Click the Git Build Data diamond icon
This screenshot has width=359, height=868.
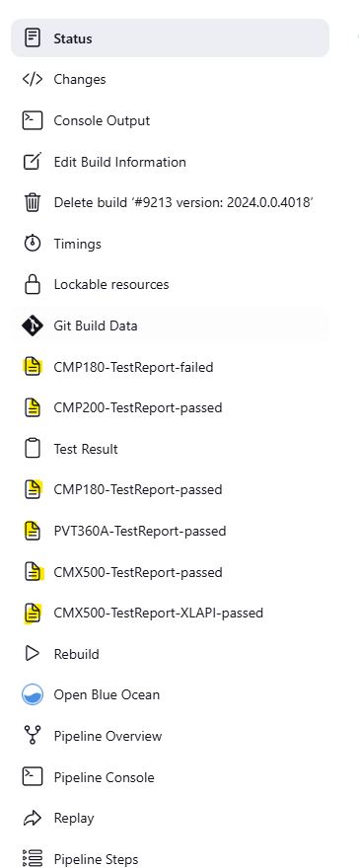coord(33,325)
